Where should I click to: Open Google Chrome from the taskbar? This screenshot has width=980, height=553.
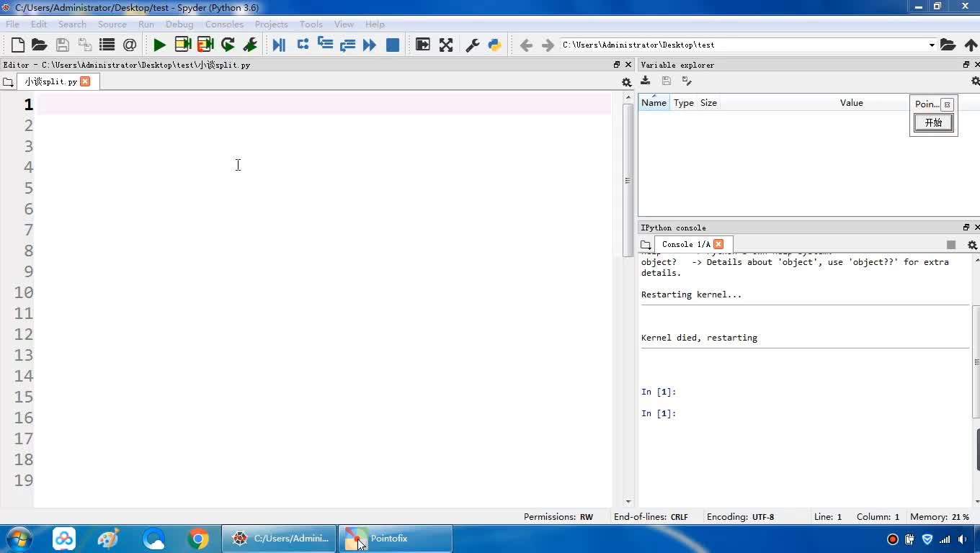[198, 539]
